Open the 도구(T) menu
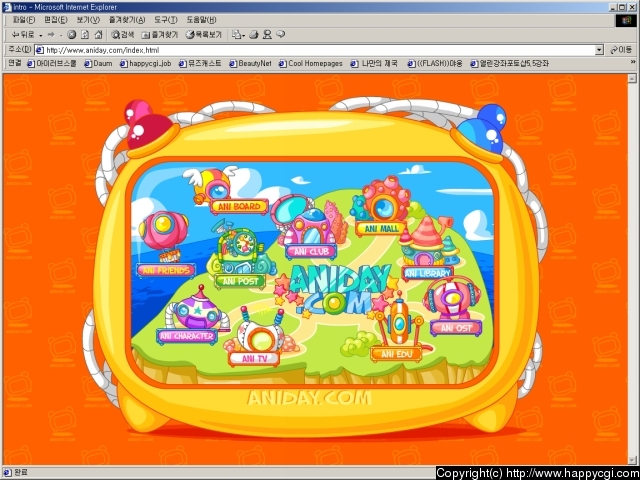This screenshot has height=480, width=640. [x=166, y=20]
